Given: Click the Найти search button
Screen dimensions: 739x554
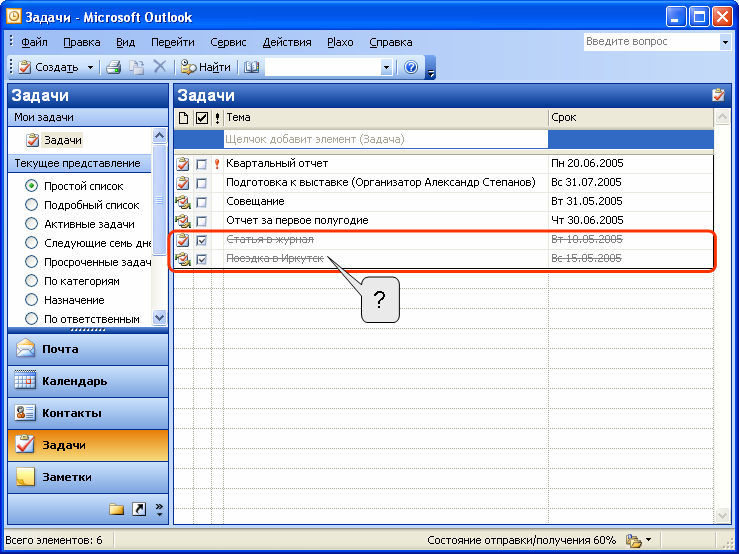Looking at the screenshot, I should coord(206,67).
